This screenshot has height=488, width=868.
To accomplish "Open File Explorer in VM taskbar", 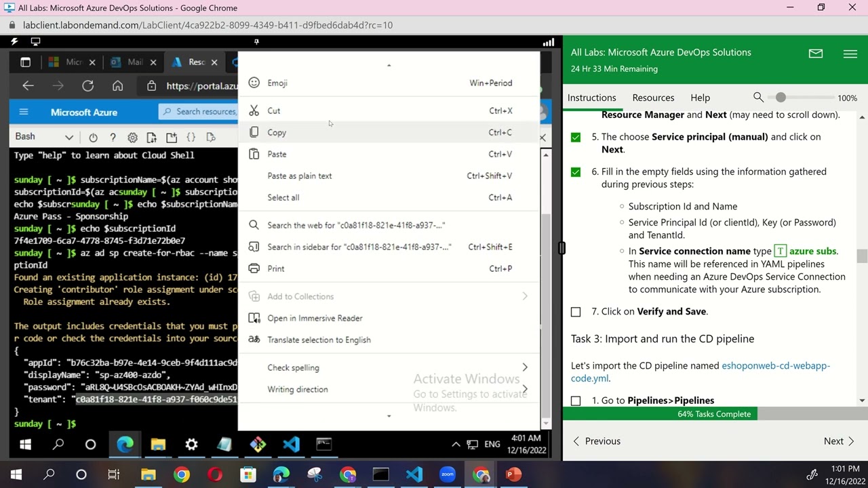I will pos(158,445).
